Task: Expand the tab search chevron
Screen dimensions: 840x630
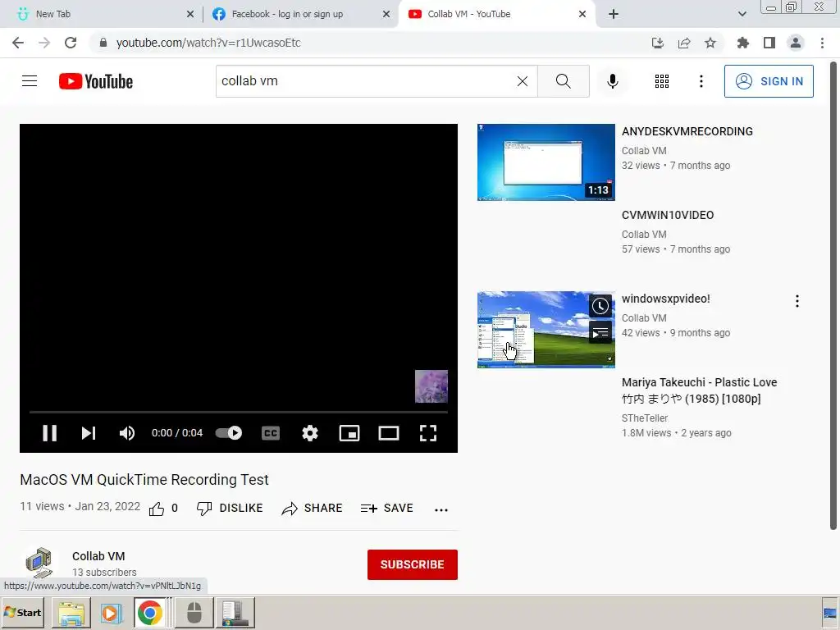Action: (x=742, y=14)
